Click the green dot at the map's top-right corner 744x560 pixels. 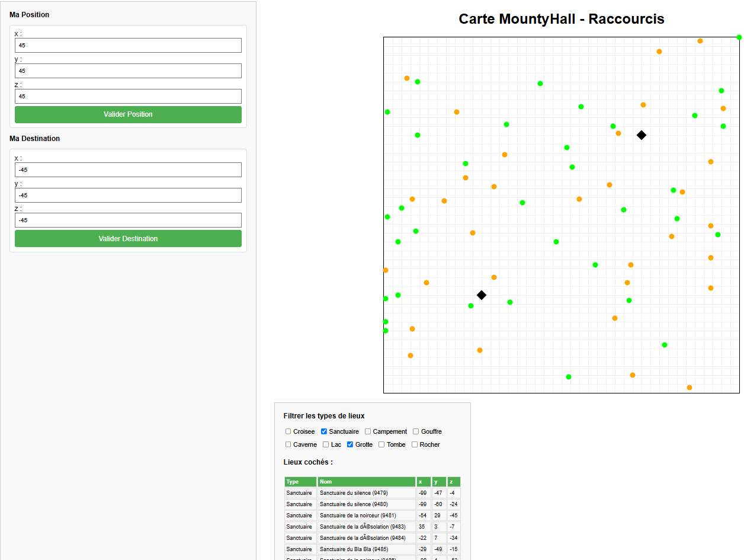pyautogui.click(x=739, y=37)
